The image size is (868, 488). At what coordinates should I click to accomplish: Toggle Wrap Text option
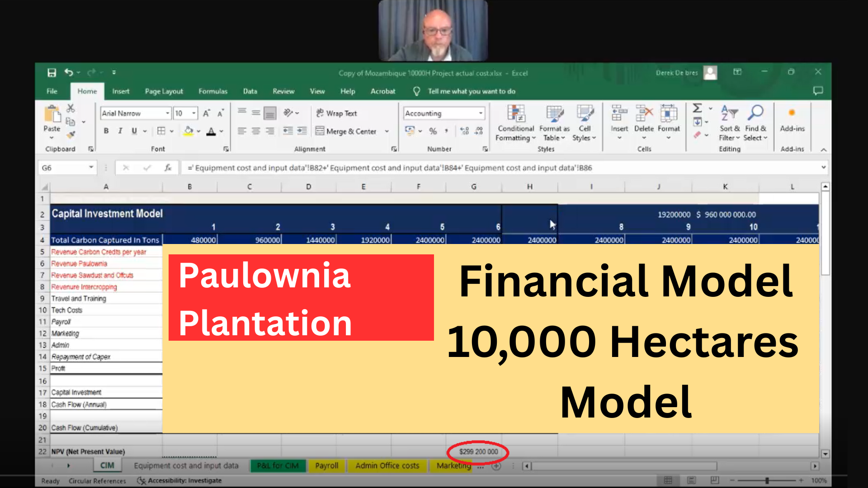[337, 113]
